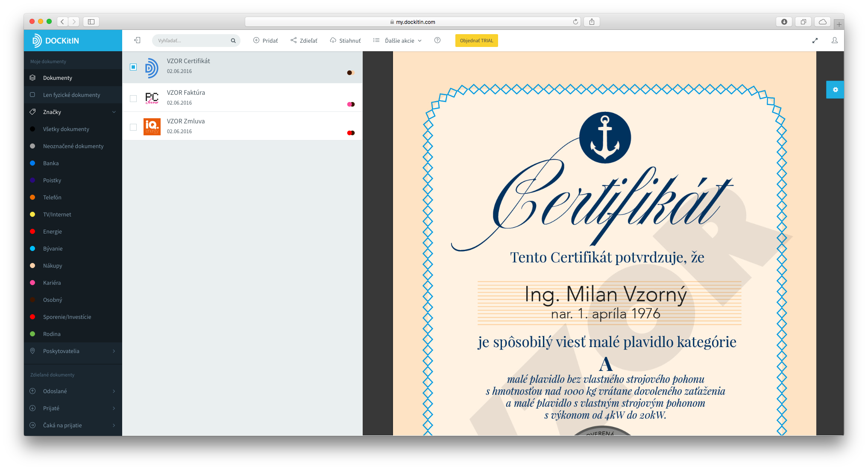
Task: Open Len fyzické dokumenty
Action: pos(71,95)
